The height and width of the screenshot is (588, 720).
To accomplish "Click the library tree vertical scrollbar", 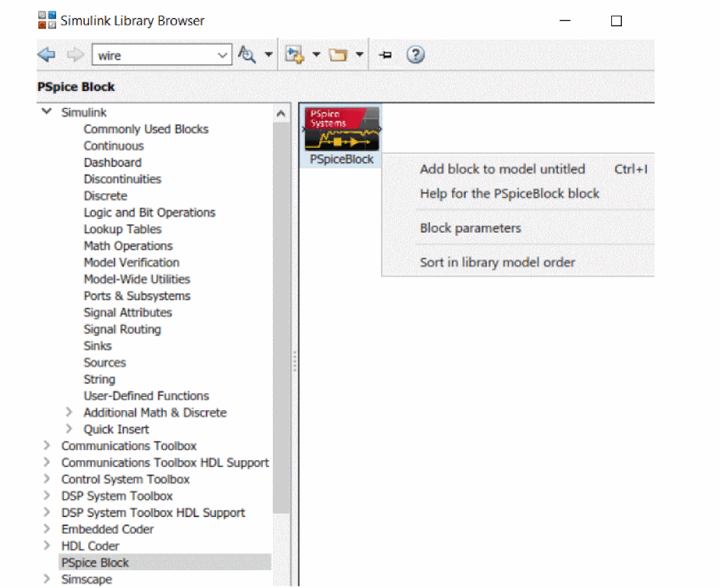I will (x=281, y=317).
